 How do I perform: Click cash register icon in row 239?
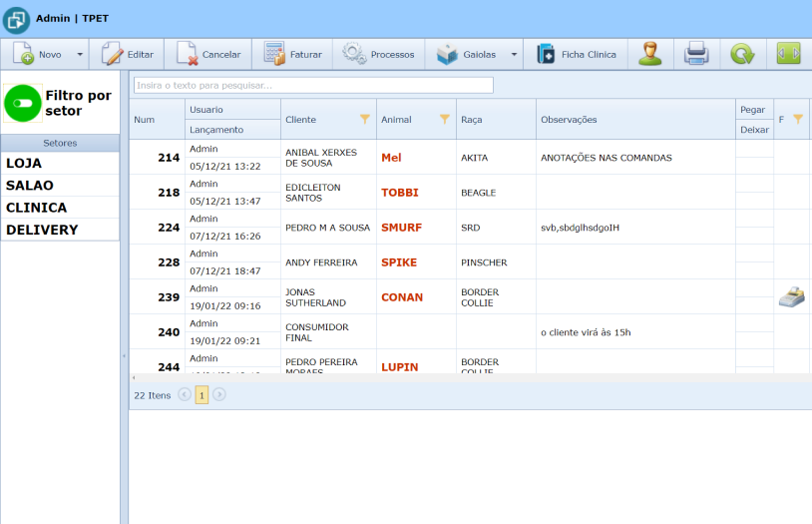pos(792,296)
